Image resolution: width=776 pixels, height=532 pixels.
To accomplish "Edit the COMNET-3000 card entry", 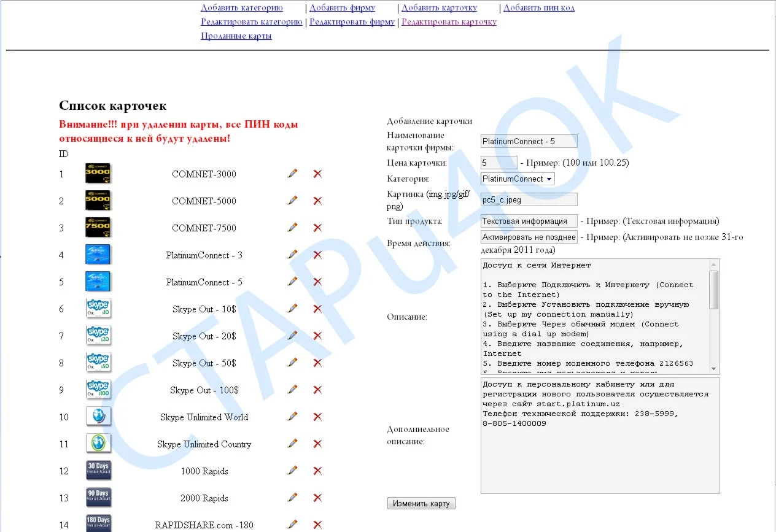I will click(x=292, y=174).
